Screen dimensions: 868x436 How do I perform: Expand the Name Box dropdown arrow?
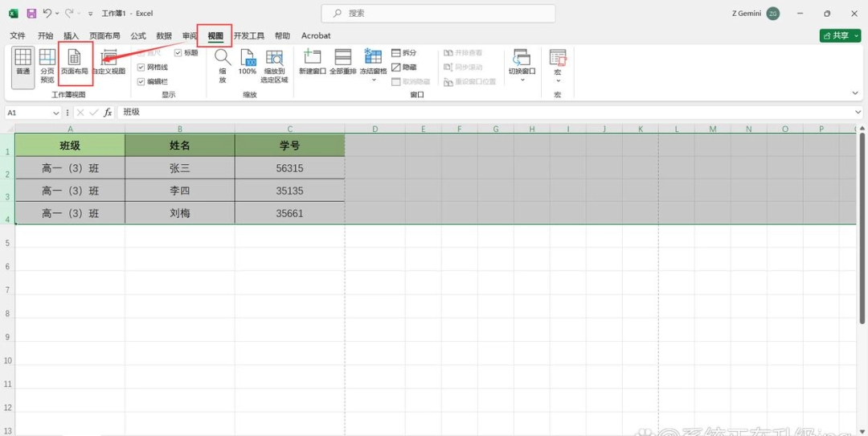point(56,113)
